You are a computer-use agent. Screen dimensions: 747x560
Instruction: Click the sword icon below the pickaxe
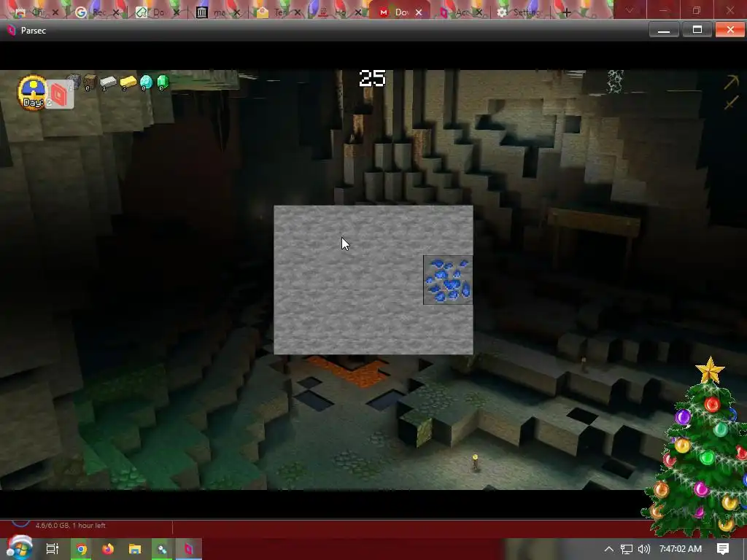[x=731, y=102]
